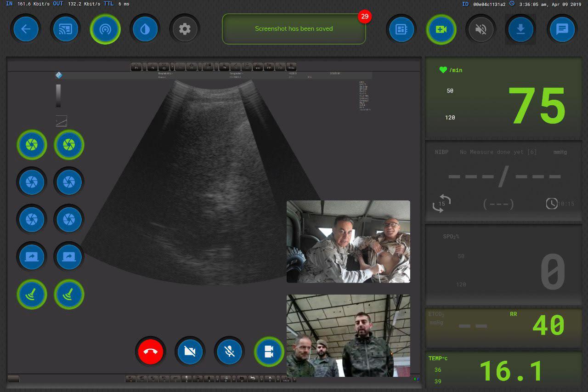Click the red 29 notification badge

pos(365,17)
